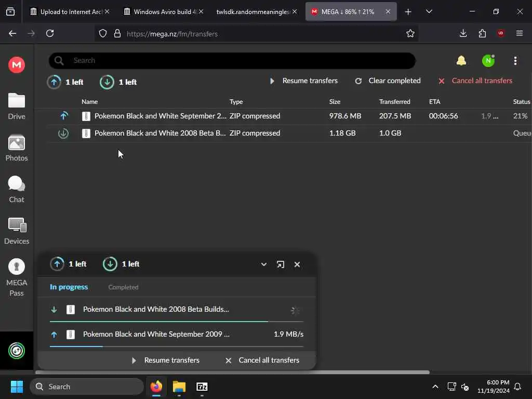
Task: Click the horizontal scrollbar at the page bottom
Action: click(x=232, y=372)
